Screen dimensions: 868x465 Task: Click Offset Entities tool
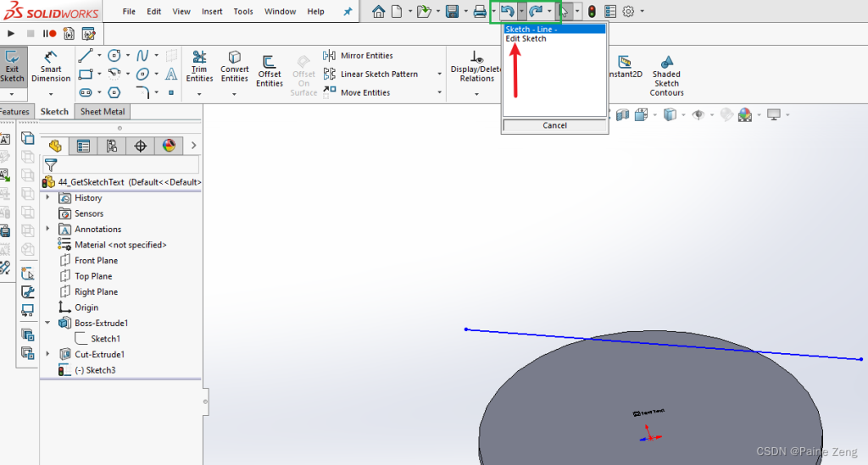point(270,71)
